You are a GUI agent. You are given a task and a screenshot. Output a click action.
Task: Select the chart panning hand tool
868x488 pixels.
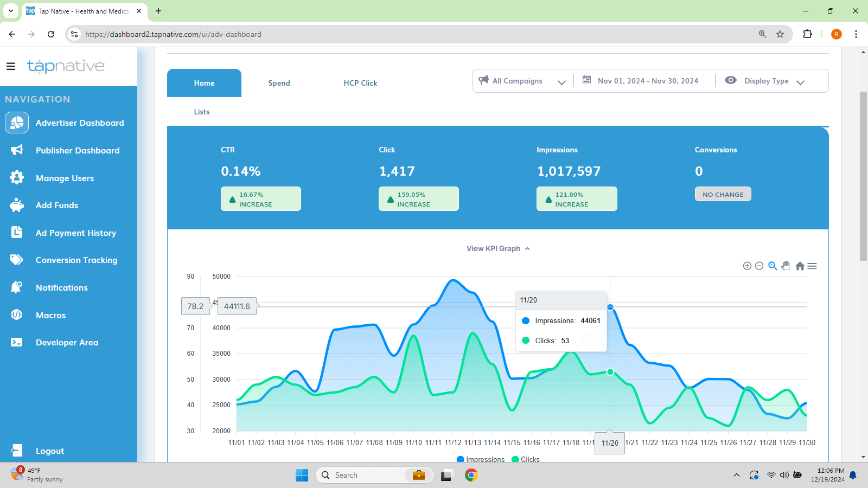[x=786, y=266]
